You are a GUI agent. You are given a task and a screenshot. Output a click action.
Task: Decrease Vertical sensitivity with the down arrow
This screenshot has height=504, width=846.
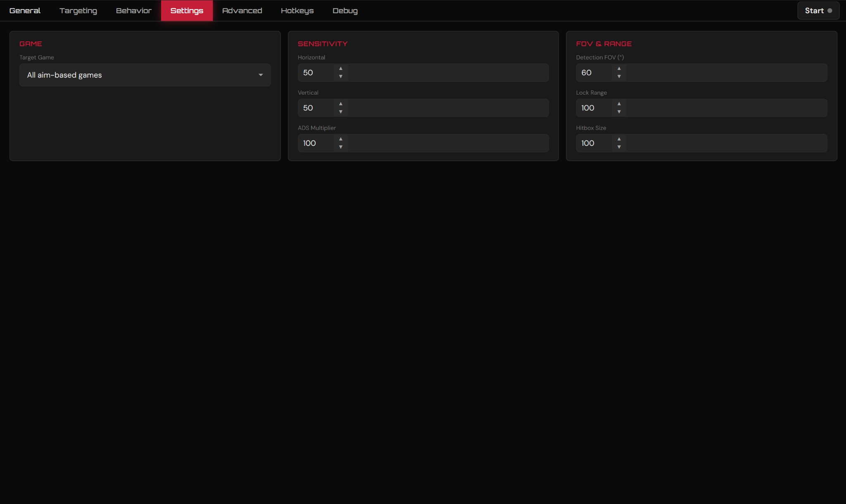click(340, 112)
